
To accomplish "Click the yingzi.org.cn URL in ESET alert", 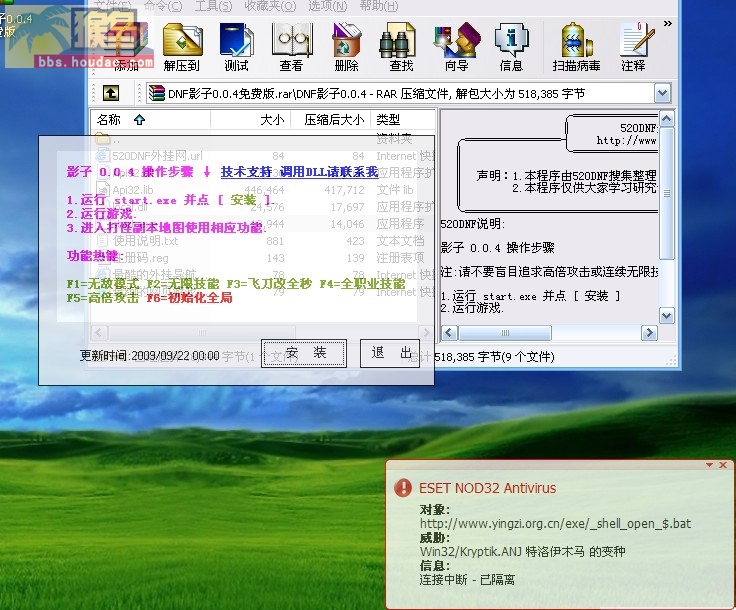I will pos(555,523).
